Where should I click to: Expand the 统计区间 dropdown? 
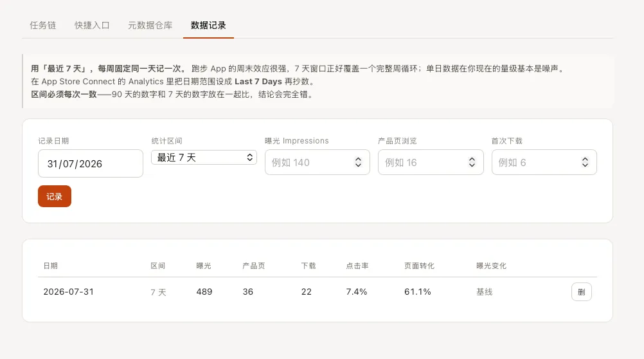(204, 158)
